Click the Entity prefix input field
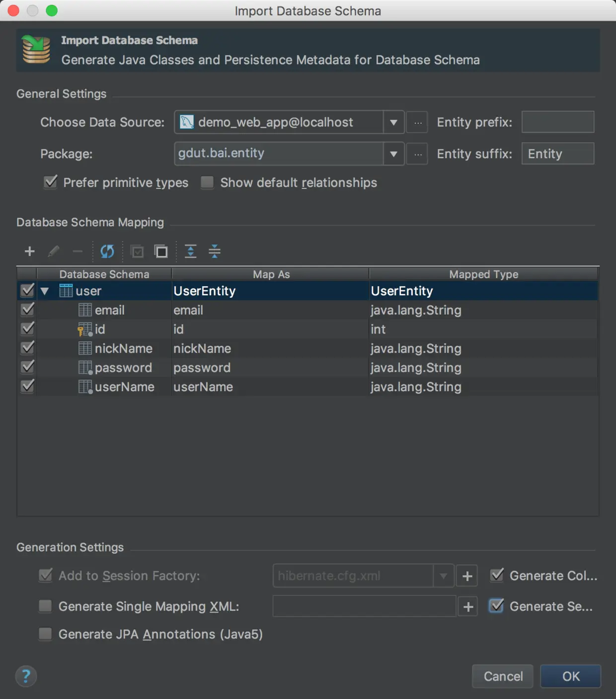 557,122
